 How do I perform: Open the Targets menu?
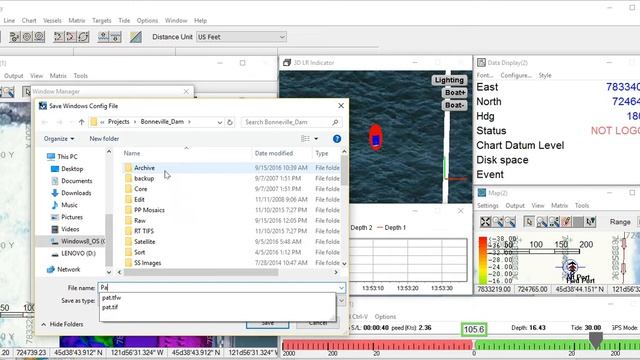coord(102,20)
